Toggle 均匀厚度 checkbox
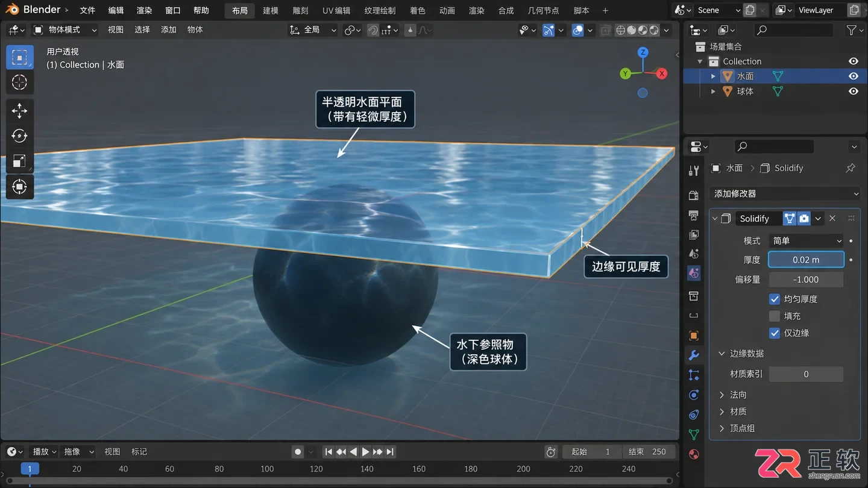Image resolution: width=868 pixels, height=488 pixels. (775, 299)
